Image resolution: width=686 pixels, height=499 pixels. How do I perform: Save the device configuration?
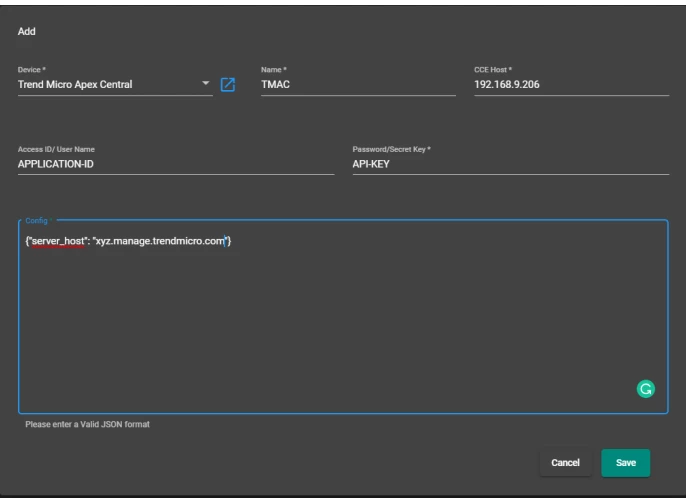625,463
